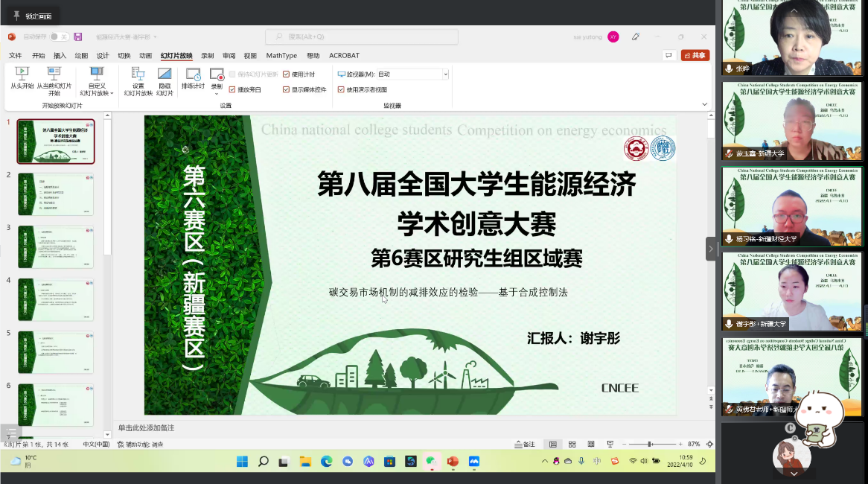Click the XY account avatar

pyautogui.click(x=613, y=36)
